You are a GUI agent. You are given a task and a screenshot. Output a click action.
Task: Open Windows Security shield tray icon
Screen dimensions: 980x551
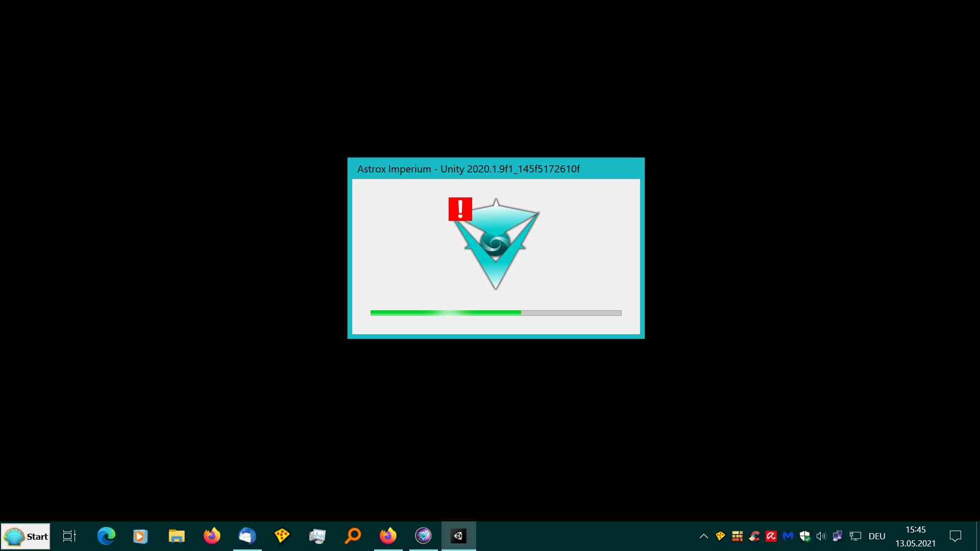click(x=804, y=536)
